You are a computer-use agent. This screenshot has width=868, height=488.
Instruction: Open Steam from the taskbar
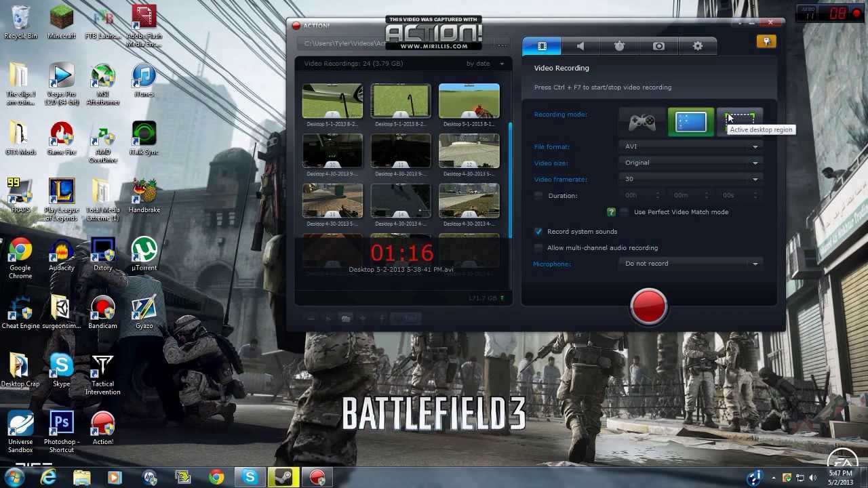coord(283,477)
